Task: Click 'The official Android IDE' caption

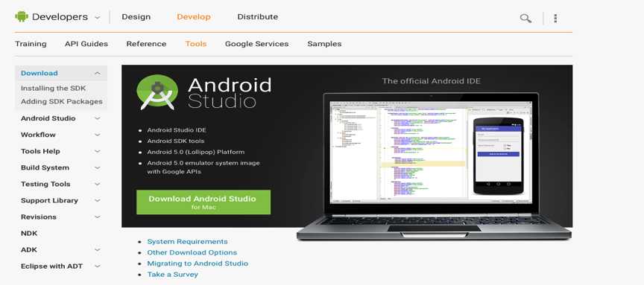Action: pyautogui.click(x=432, y=81)
